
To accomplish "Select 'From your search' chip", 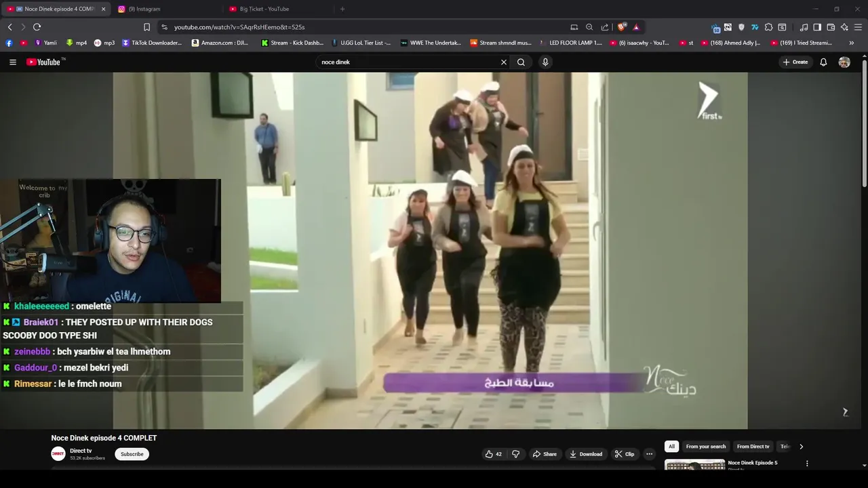I will click(x=706, y=447).
